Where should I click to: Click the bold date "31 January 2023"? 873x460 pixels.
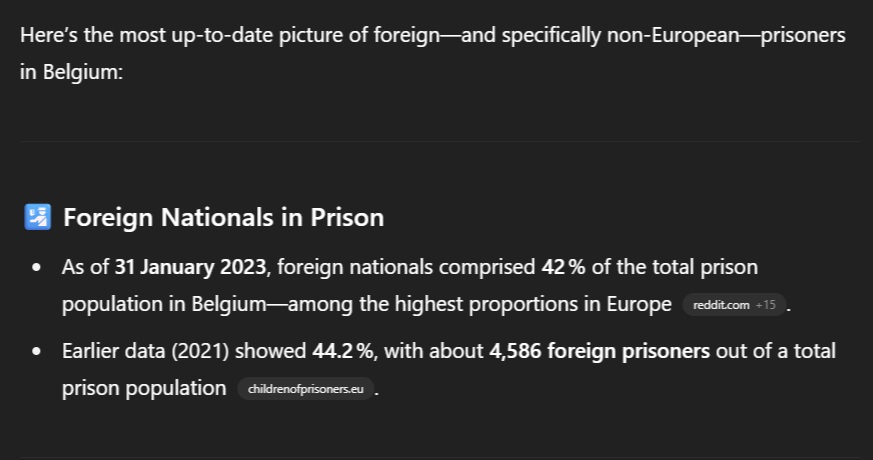click(x=191, y=268)
